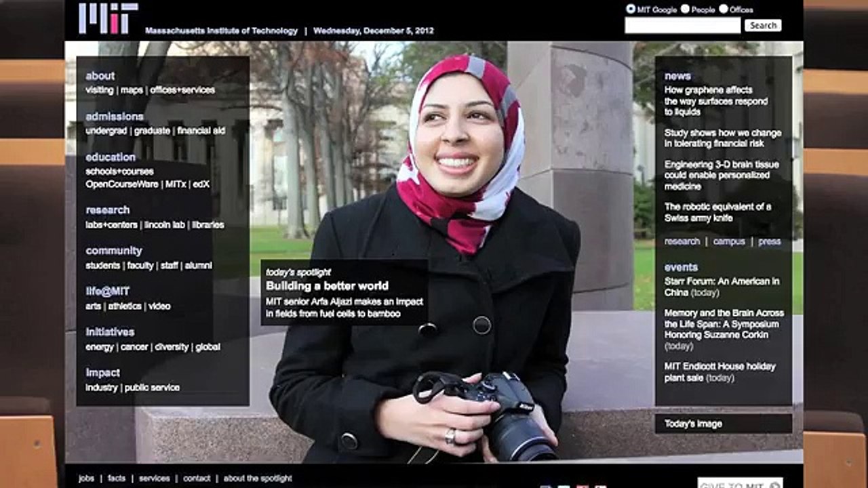Open the maps link
The height and width of the screenshot is (488, 868).
[x=132, y=90]
